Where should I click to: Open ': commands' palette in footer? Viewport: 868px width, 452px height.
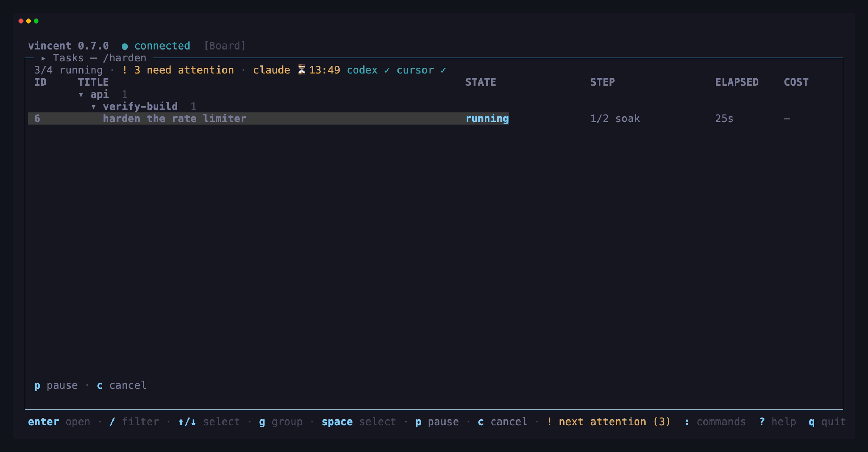(x=715, y=422)
